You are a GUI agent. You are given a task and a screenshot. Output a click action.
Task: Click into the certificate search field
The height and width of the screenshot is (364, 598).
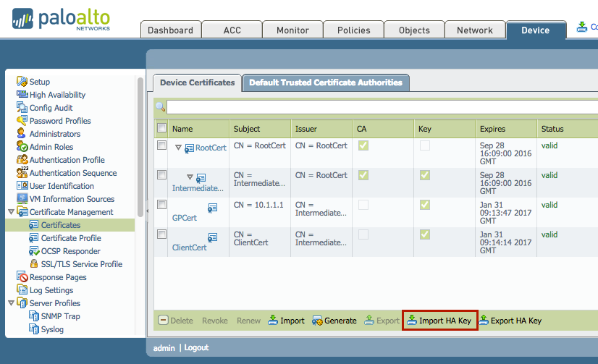pos(382,107)
